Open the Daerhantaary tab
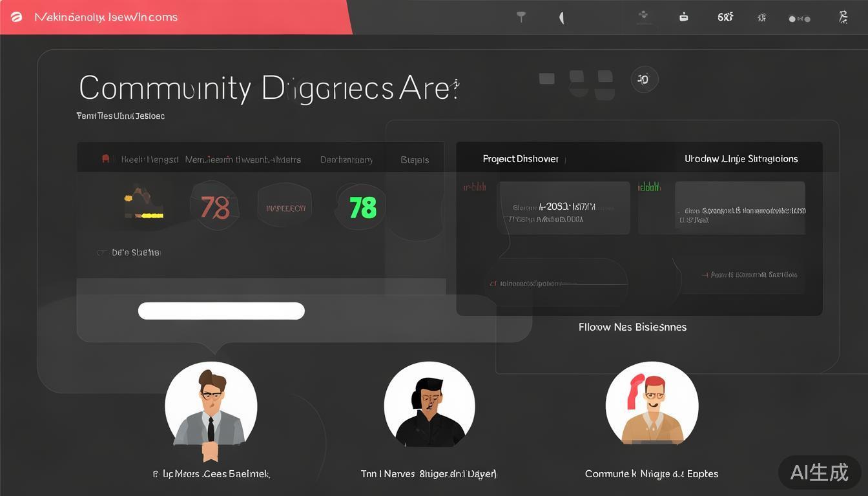The image size is (868, 496). coord(346,160)
